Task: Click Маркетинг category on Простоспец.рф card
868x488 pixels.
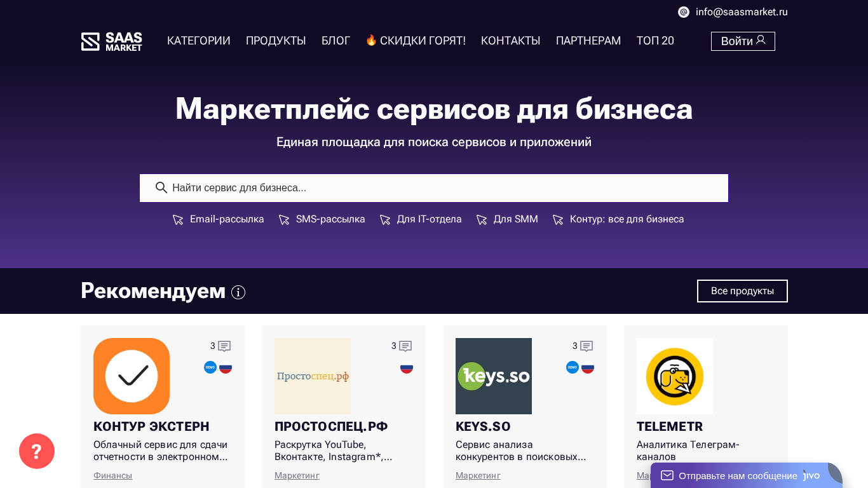Action: click(x=297, y=475)
